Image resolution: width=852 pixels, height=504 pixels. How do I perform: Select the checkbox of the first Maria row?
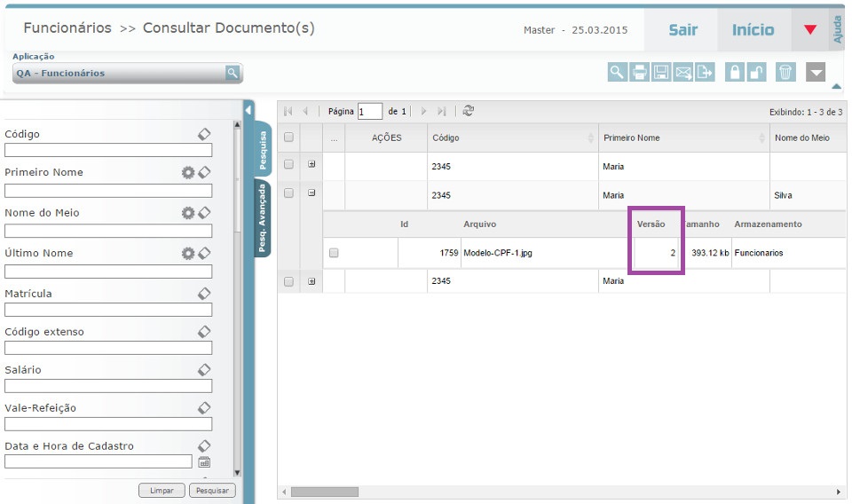[288, 165]
